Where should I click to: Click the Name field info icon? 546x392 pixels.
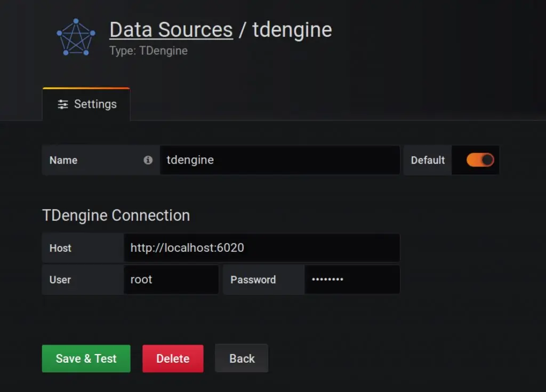pyautogui.click(x=148, y=160)
